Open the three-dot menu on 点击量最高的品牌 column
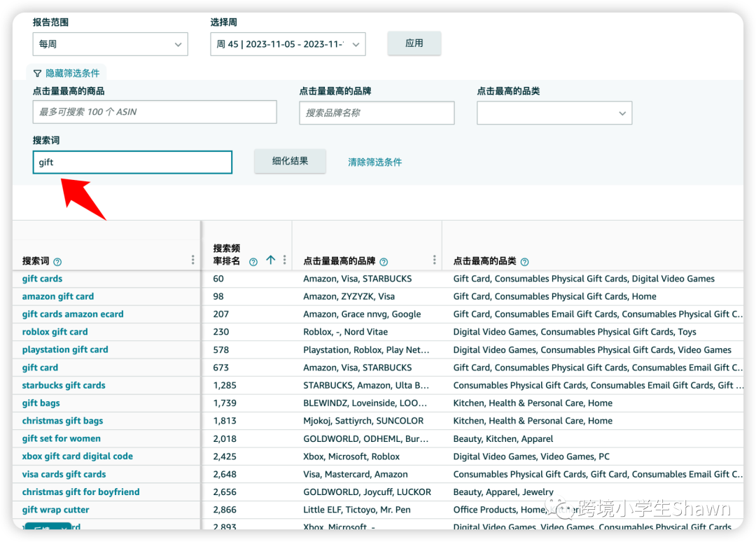 [434, 259]
